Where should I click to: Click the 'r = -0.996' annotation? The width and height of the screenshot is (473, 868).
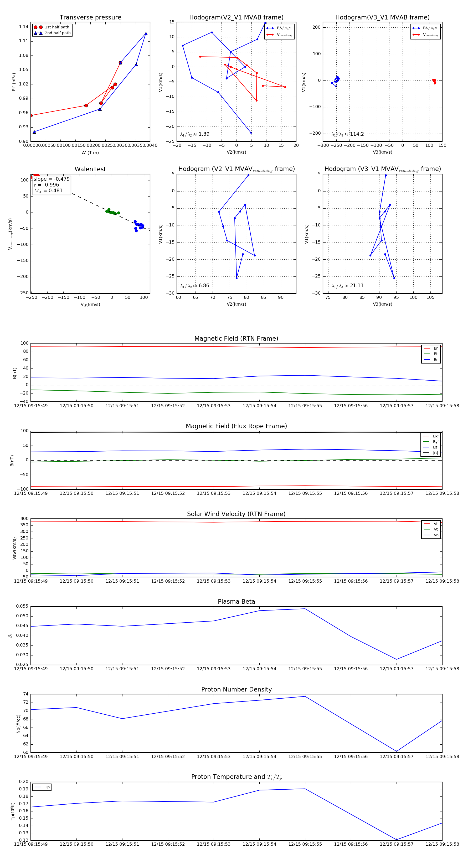coord(46,185)
